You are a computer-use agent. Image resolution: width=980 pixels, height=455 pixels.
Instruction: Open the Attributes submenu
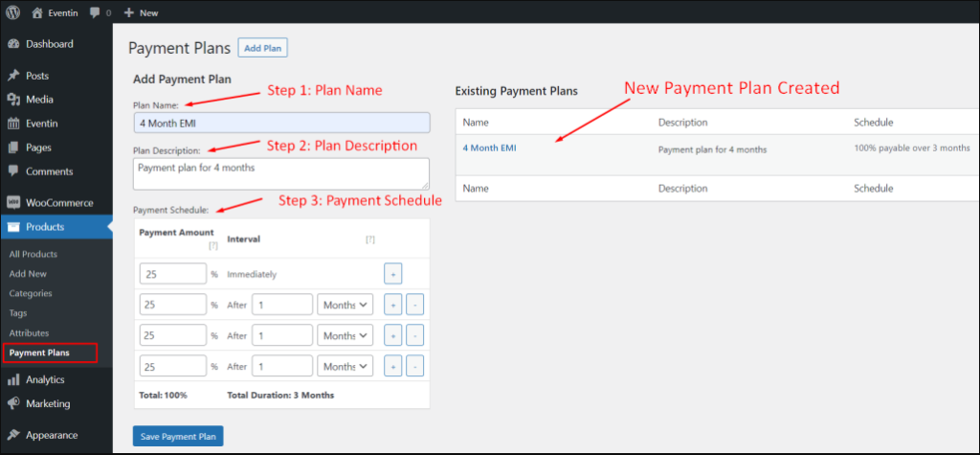29,333
